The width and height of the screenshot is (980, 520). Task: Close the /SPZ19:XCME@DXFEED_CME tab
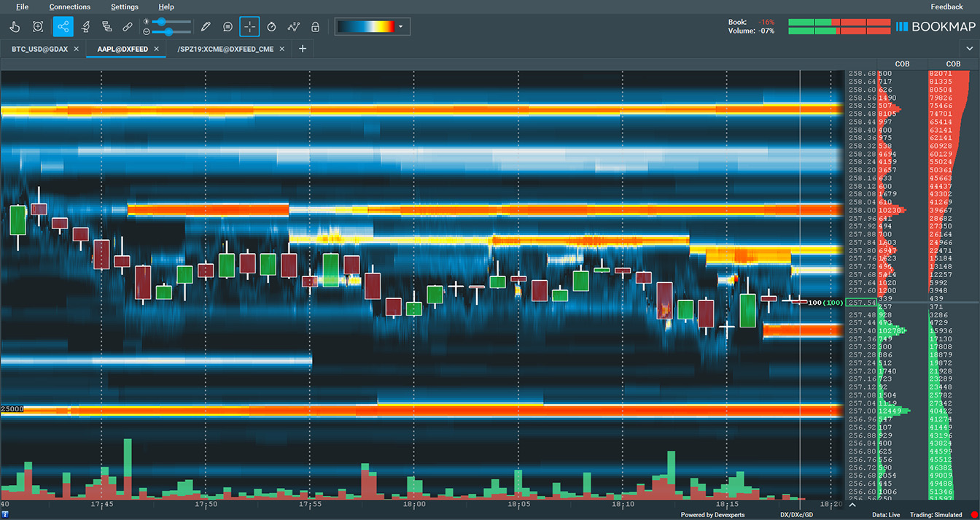click(x=283, y=49)
